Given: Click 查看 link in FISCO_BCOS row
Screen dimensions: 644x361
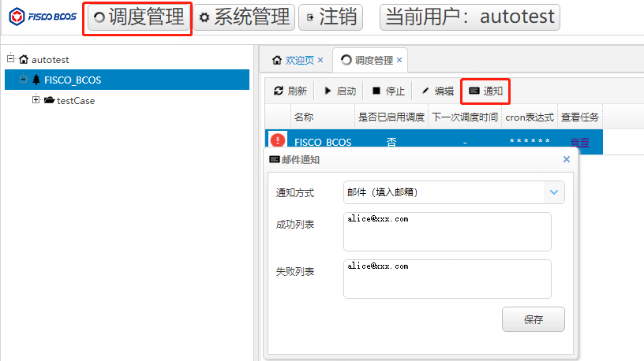Looking at the screenshot, I should 580,143.
